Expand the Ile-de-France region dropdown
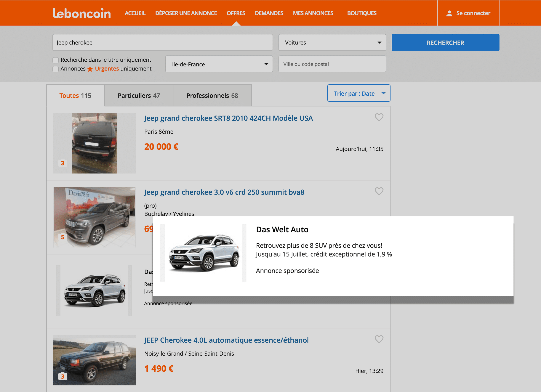 [219, 64]
